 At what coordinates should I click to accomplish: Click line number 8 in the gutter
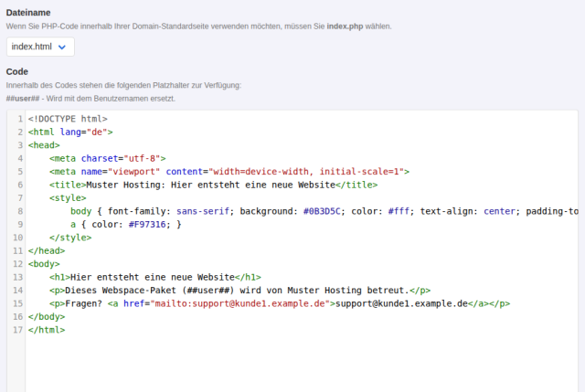(20, 211)
